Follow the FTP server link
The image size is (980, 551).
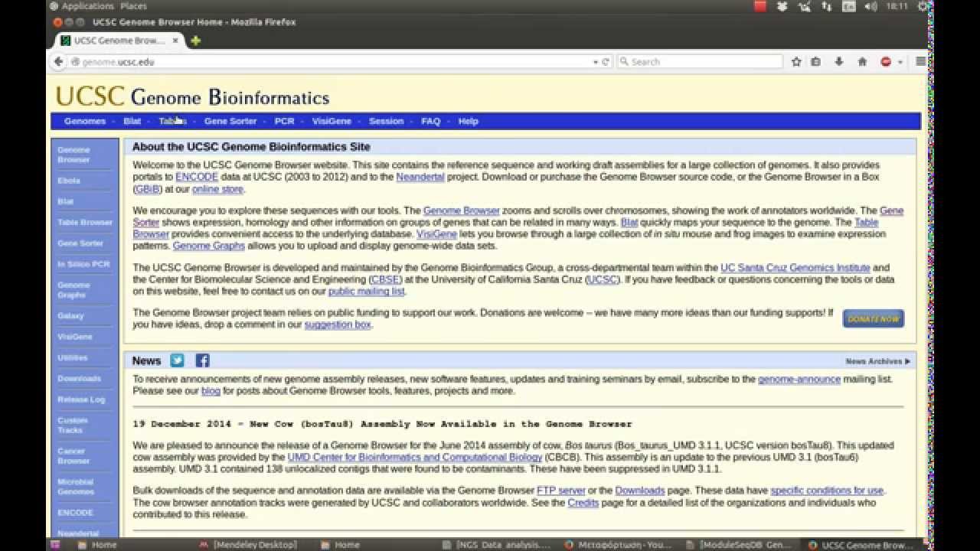click(561, 491)
